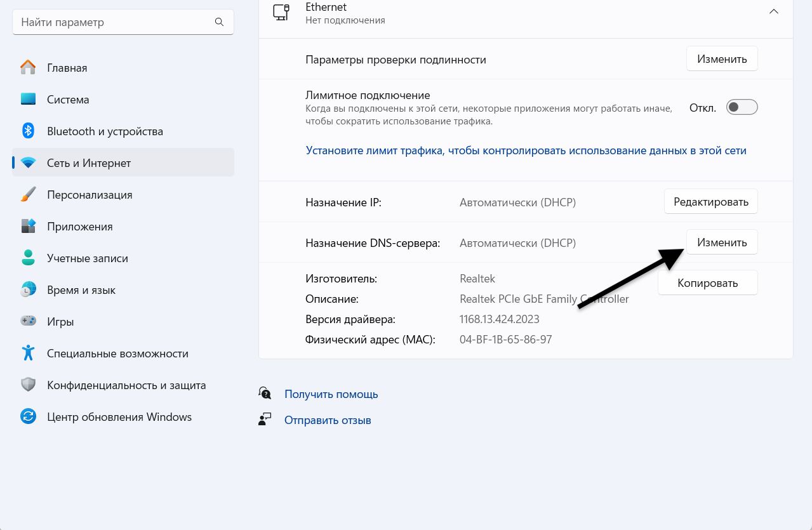This screenshot has width=812, height=530.
Task: Select Сеть и Интернет in sidebar
Action: [89, 163]
